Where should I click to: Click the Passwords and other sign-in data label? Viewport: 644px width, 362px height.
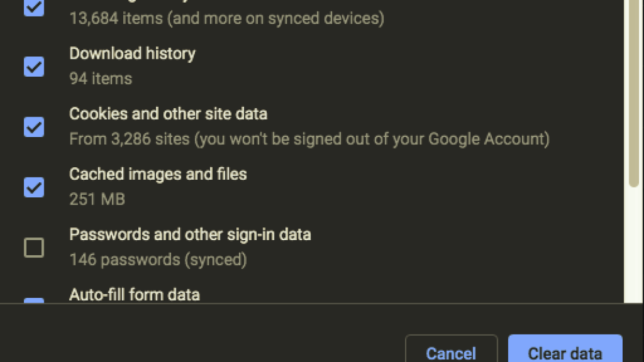click(190, 234)
